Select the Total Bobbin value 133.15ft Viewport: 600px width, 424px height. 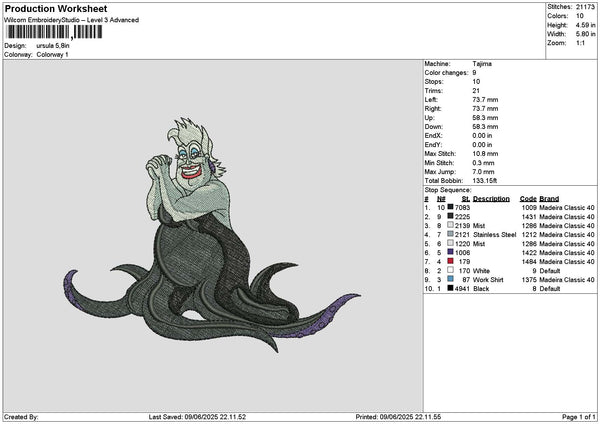484,181
